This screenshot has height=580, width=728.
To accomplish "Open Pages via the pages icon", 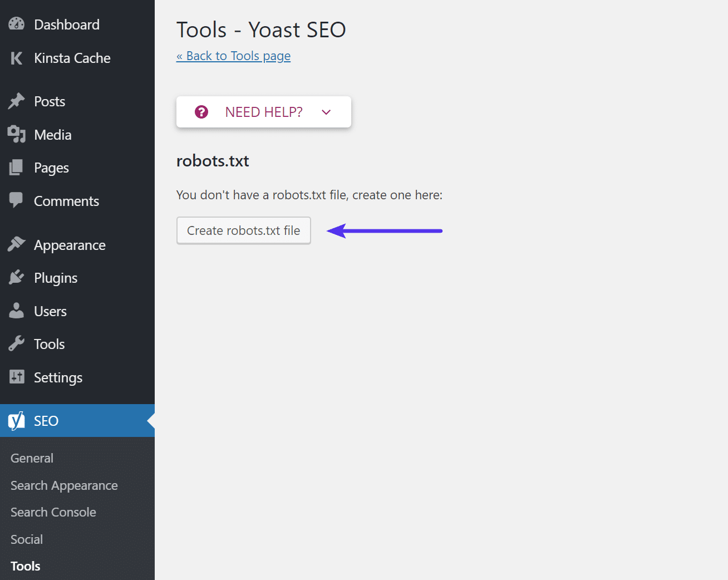I will coord(16,167).
